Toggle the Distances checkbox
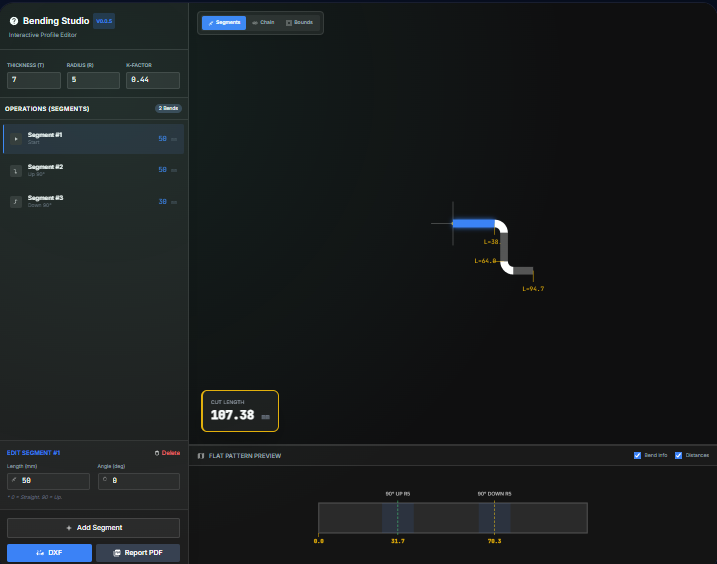717x564 pixels. click(x=679, y=455)
